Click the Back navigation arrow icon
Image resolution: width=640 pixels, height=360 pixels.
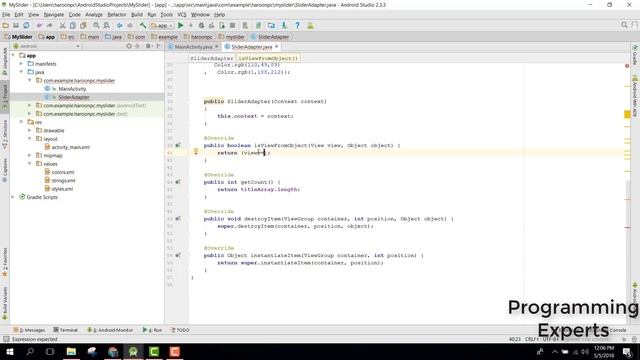pyautogui.click(x=120, y=25)
